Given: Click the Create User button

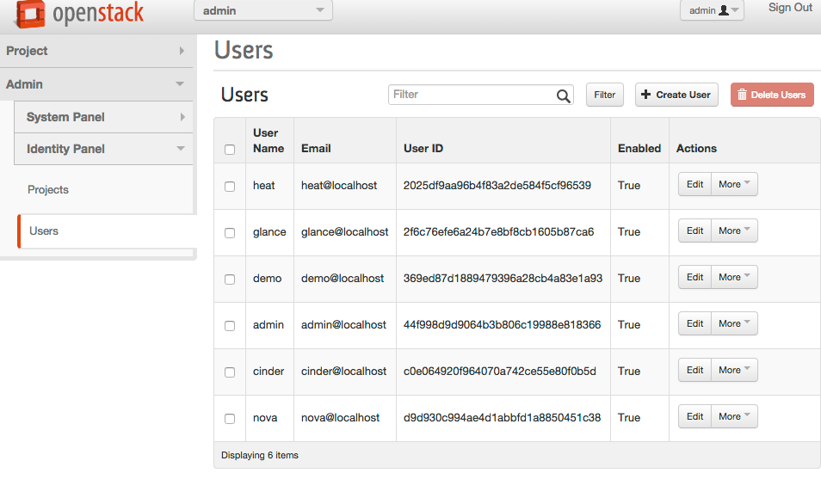Looking at the screenshot, I should (676, 95).
